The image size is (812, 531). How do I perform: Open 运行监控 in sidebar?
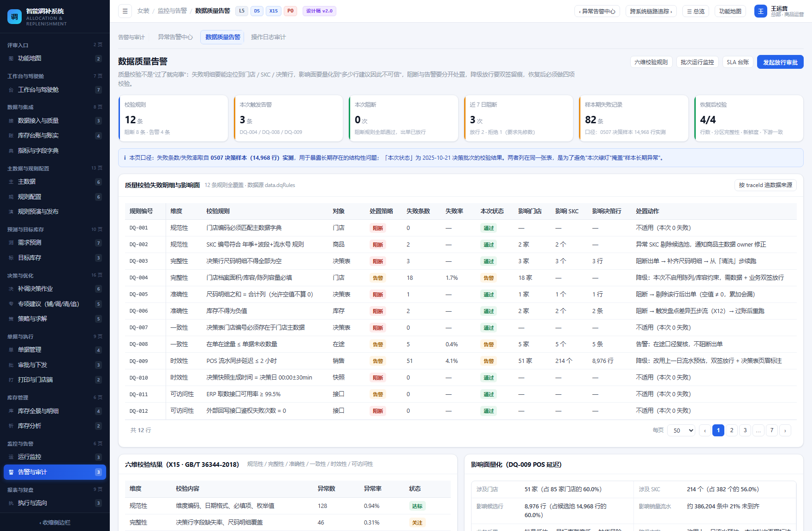[x=55, y=457]
